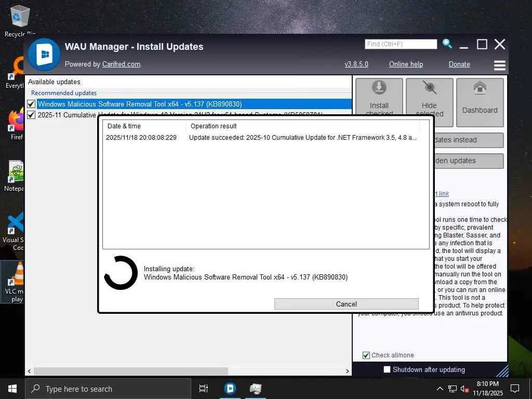
Task: Select Recycle Bin desktop icon
Action: (19, 21)
